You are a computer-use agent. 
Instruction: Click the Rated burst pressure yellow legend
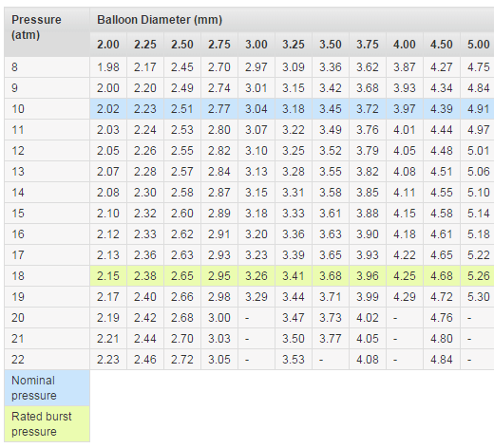tap(47, 424)
